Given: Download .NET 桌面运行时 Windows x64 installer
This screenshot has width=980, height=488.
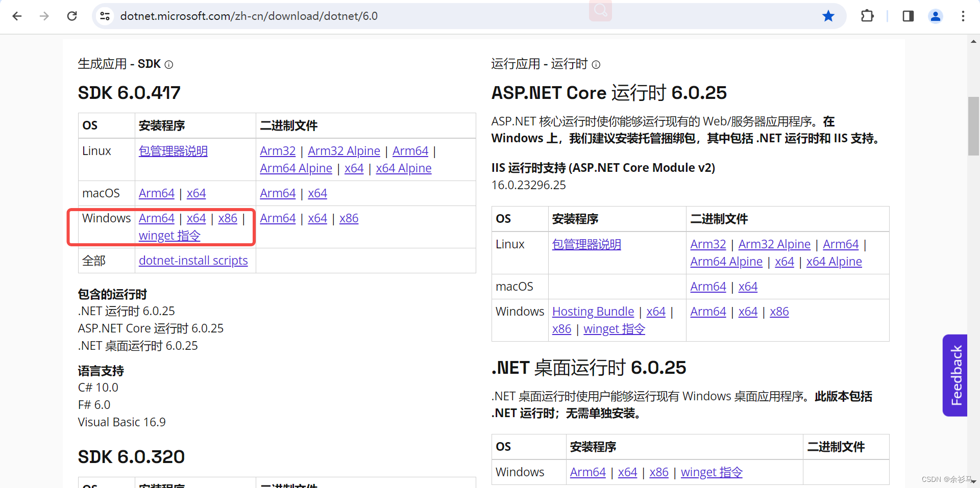Looking at the screenshot, I should pyautogui.click(x=628, y=472).
